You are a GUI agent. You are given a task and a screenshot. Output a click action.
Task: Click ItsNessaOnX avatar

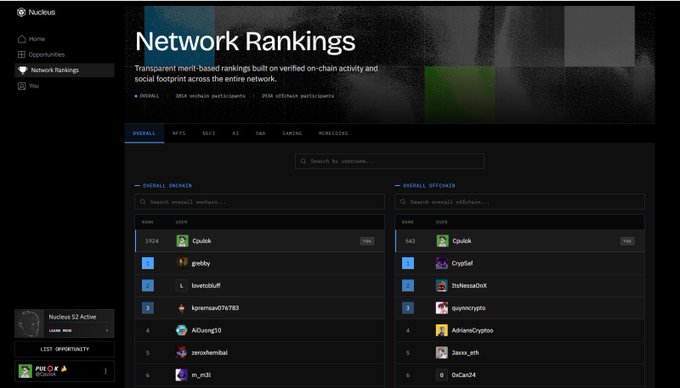tap(442, 286)
